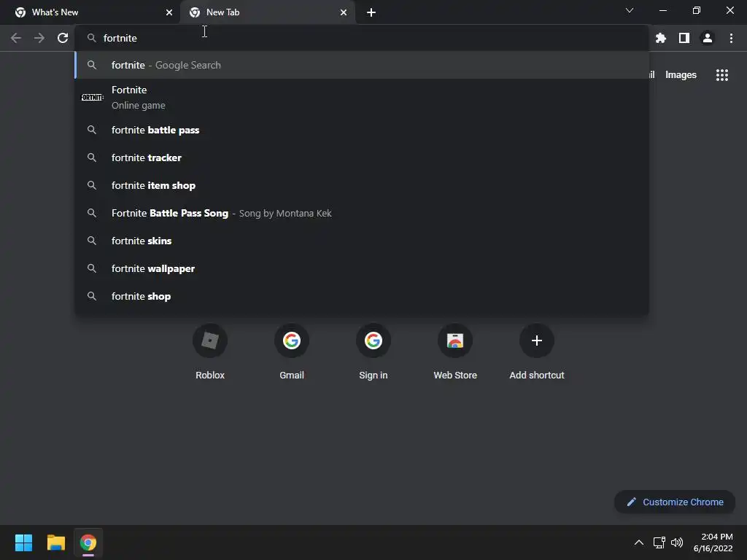Click the browser forward arrow
This screenshot has height=560, width=747.
click(39, 38)
